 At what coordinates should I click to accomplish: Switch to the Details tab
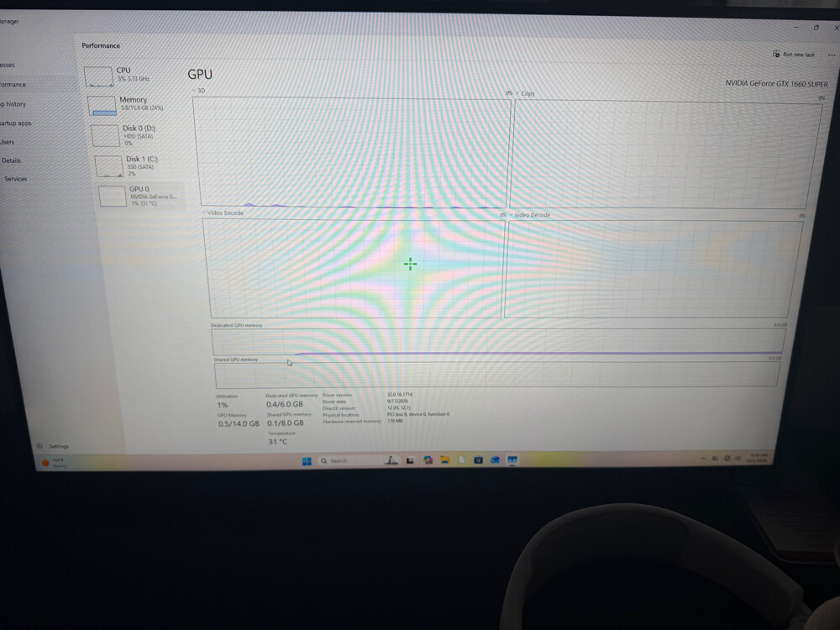coord(11,160)
